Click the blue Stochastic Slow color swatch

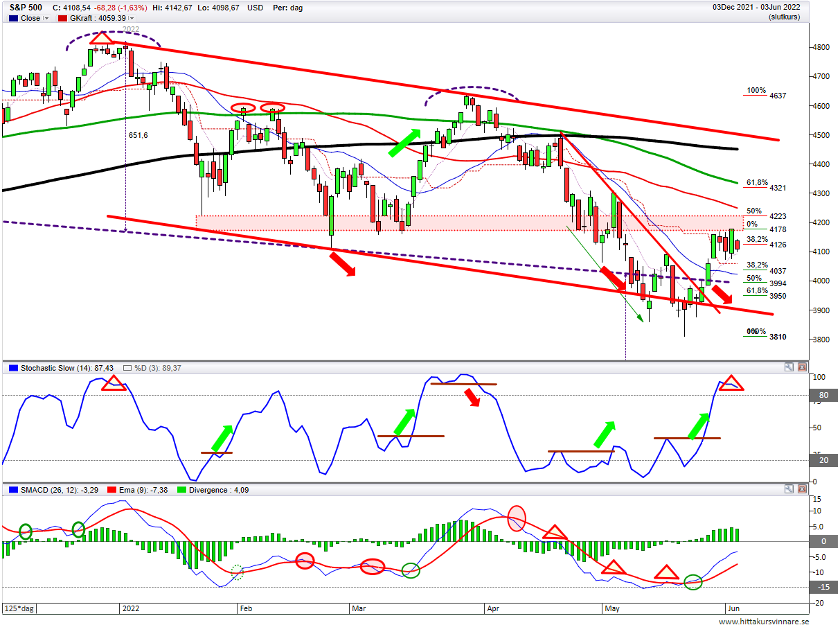point(12,367)
